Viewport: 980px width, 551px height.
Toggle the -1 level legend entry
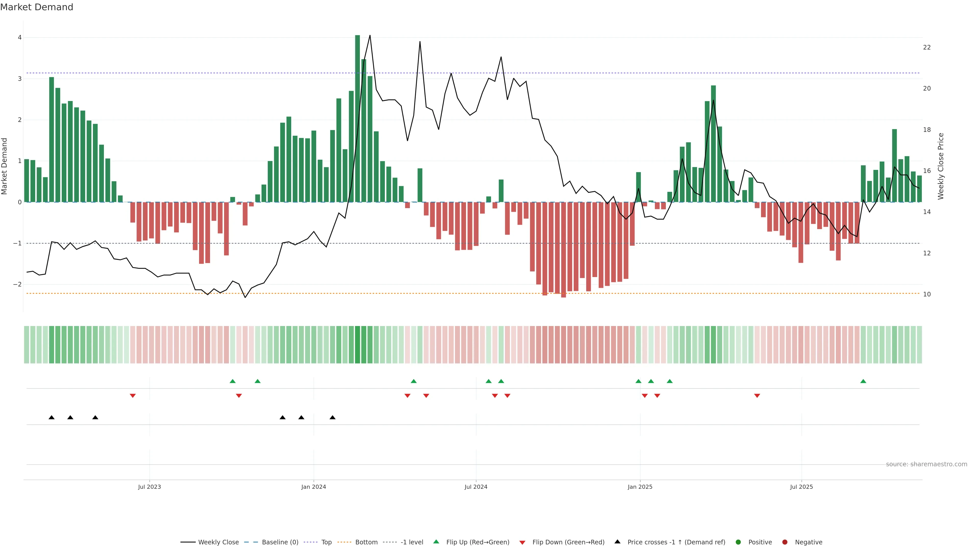pyautogui.click(x=412, y=542)
